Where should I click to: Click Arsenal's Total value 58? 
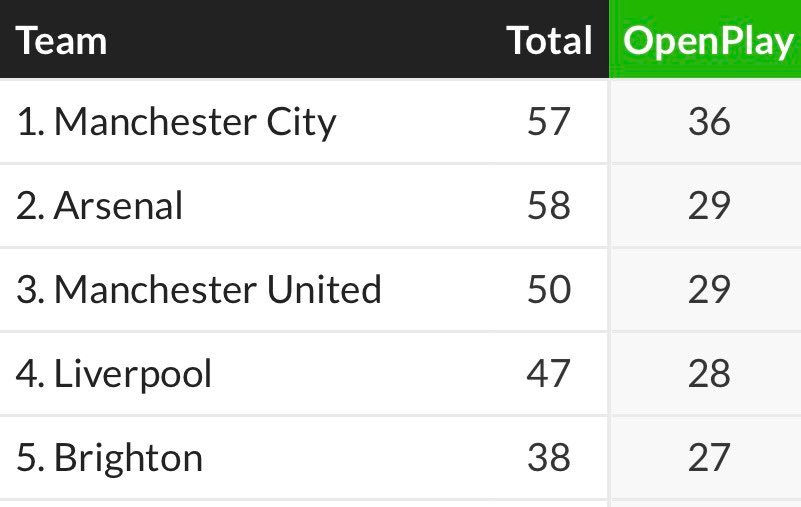coord(548,206)
